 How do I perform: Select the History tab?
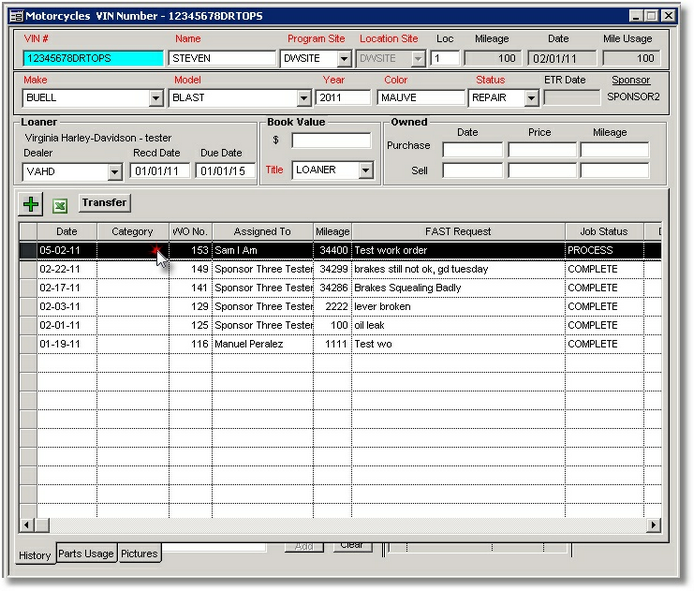point(35,555)
